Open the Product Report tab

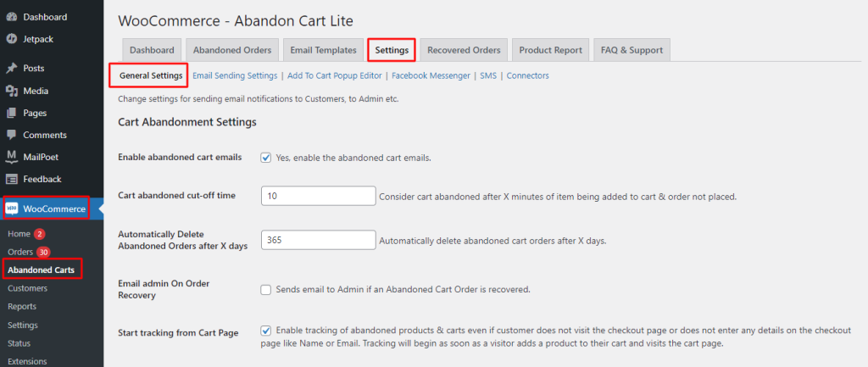[550, 50]
